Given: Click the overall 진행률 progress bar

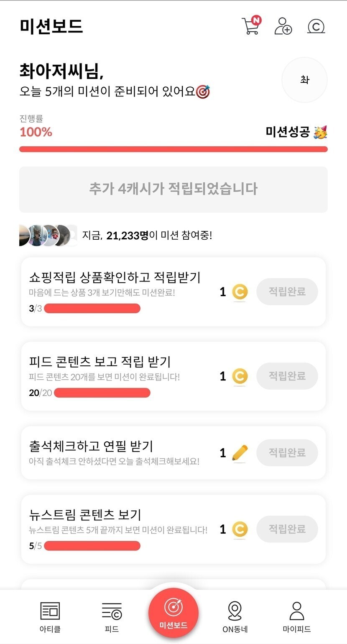Looking at the screenshot, I should click(173, 149).
